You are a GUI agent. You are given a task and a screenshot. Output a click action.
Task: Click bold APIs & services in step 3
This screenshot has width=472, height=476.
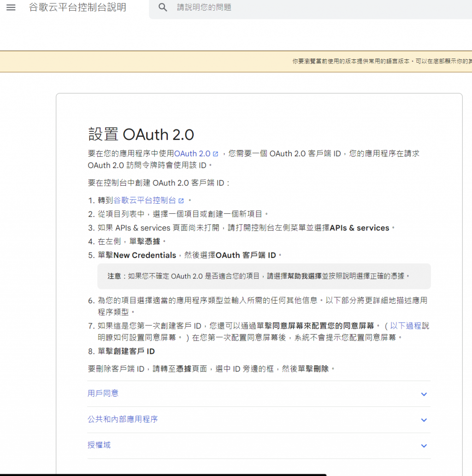tap(360, 228)
